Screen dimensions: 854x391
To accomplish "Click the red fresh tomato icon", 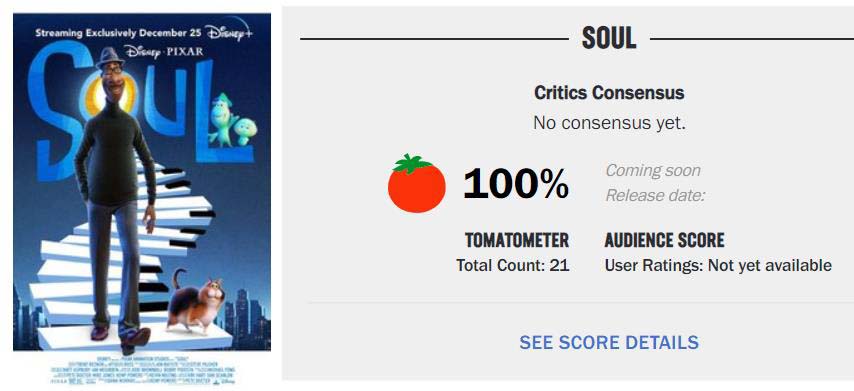I will [x=417, y=183].
